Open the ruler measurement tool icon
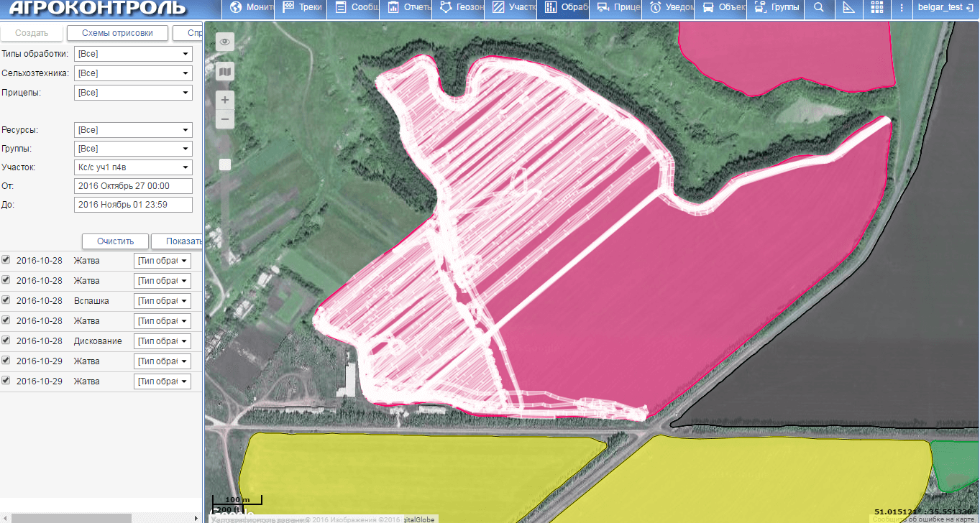The height and width of the screenshot is (523, 980). [x=848, y=8]
